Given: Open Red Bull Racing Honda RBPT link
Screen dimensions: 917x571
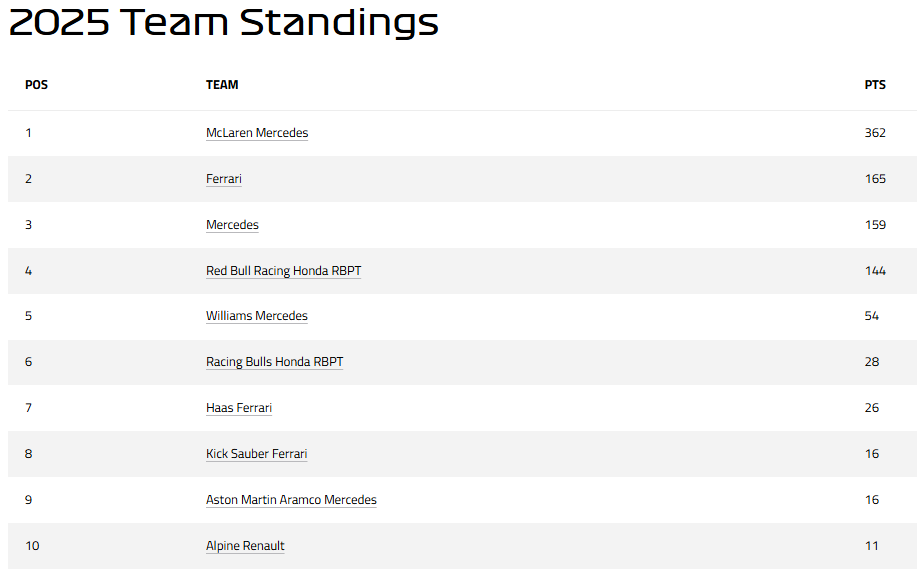Looking at the screenshot, I should pos(284,271).
